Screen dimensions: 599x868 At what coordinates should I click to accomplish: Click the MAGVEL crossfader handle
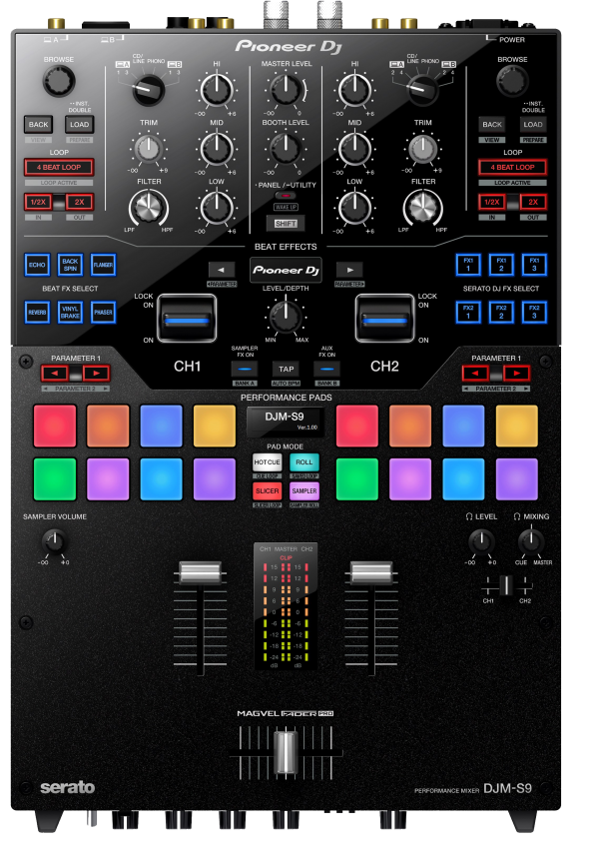[x=286, y=752]
